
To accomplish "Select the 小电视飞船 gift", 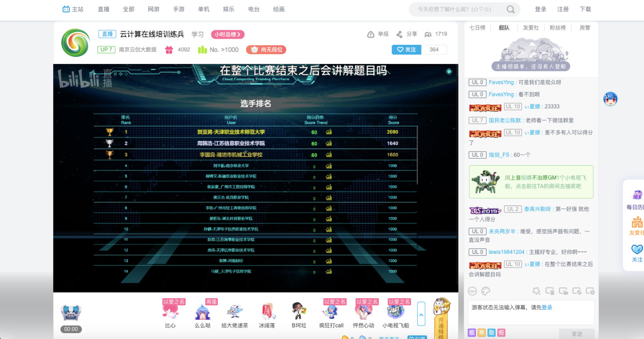I will (x=395, y=313).
